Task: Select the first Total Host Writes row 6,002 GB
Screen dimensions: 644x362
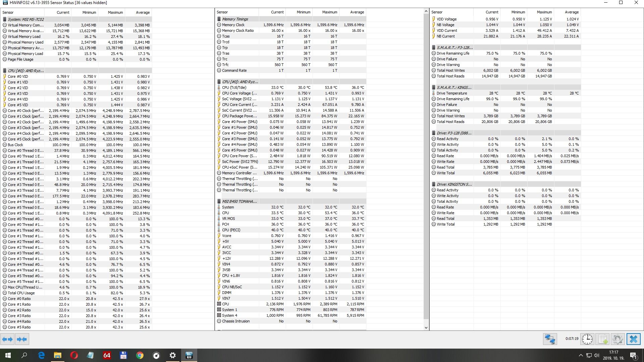Action: [505, 70]
